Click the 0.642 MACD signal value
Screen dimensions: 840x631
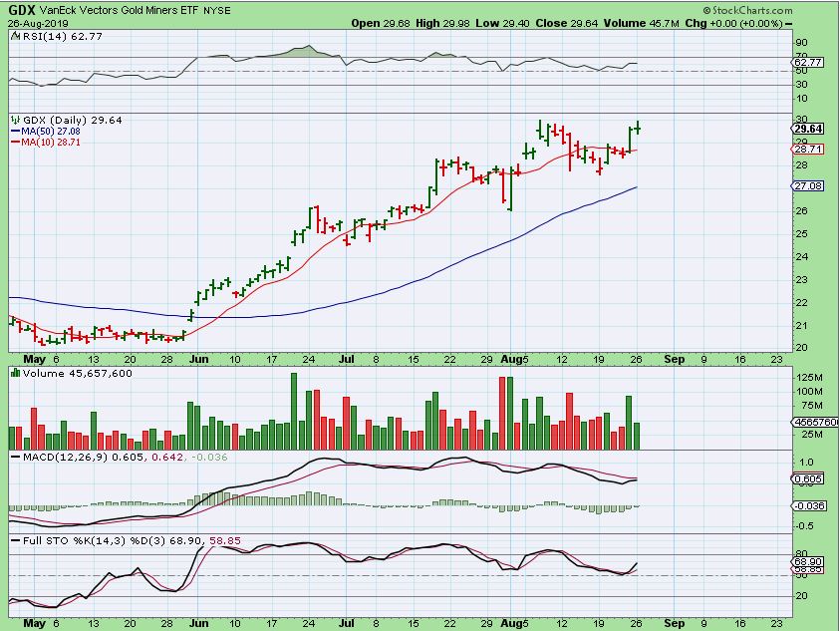click(x=167, y=458)
